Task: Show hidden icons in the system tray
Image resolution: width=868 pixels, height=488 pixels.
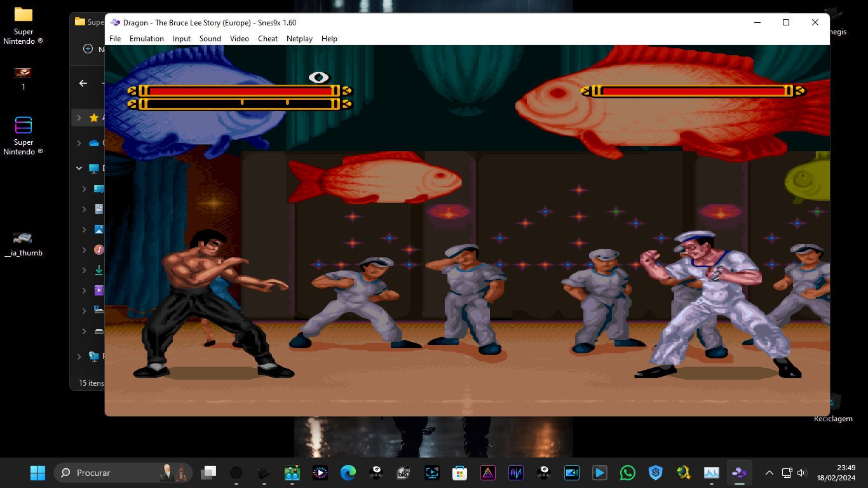Action: 768,473
